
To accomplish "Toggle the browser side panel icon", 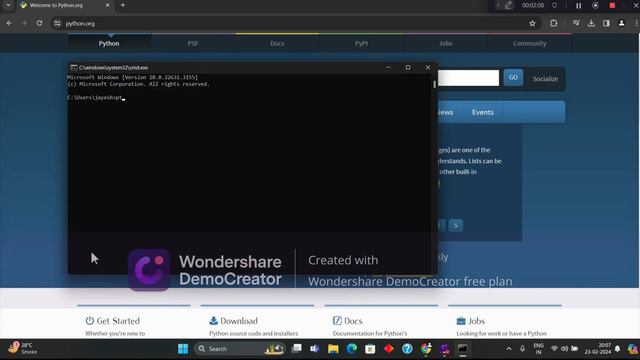I will click(606, 23).
